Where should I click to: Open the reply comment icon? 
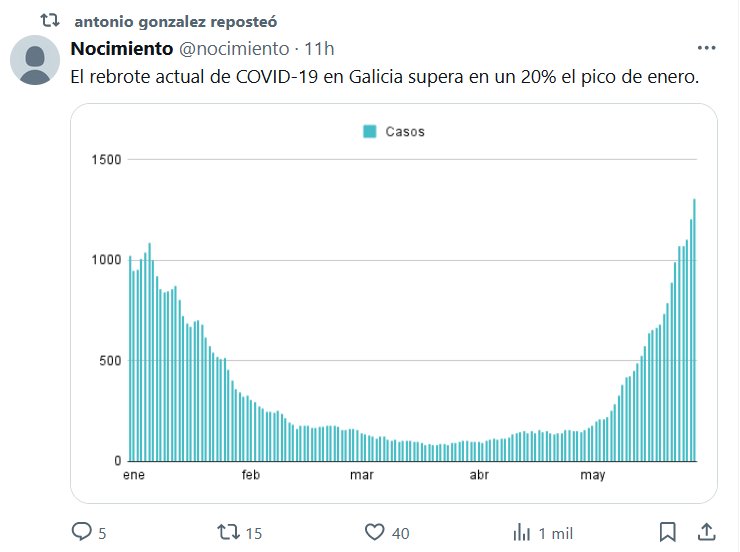pyautogui.click(x=82, y=532)
